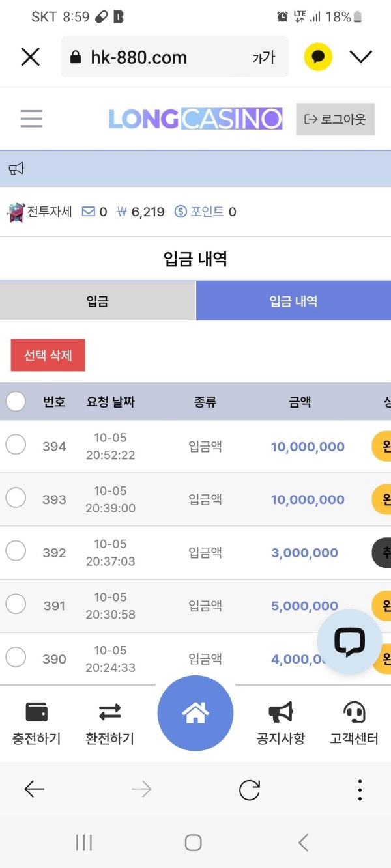Tap the home button in bottom bar
This screenshot has height=868, width=391.
click(195, 714)
